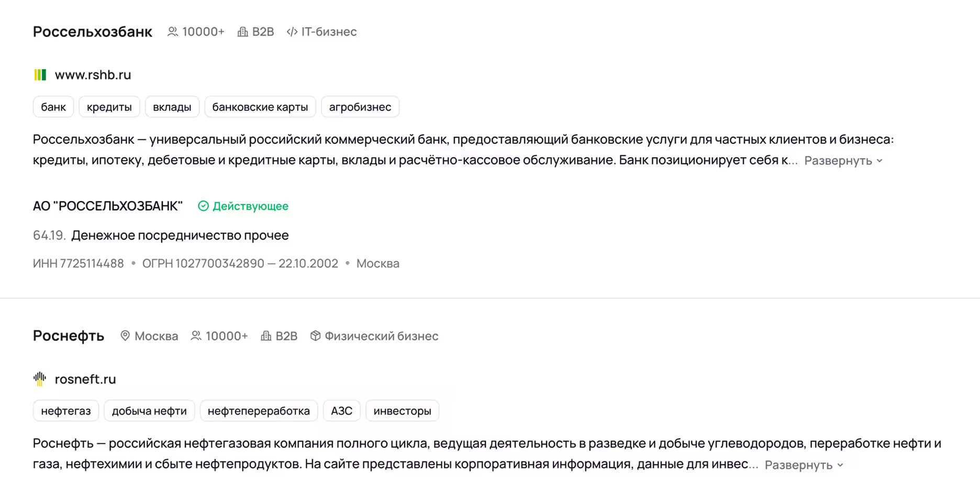
Task: Click the box icon beside Физический бизнес
Action: 315,336
